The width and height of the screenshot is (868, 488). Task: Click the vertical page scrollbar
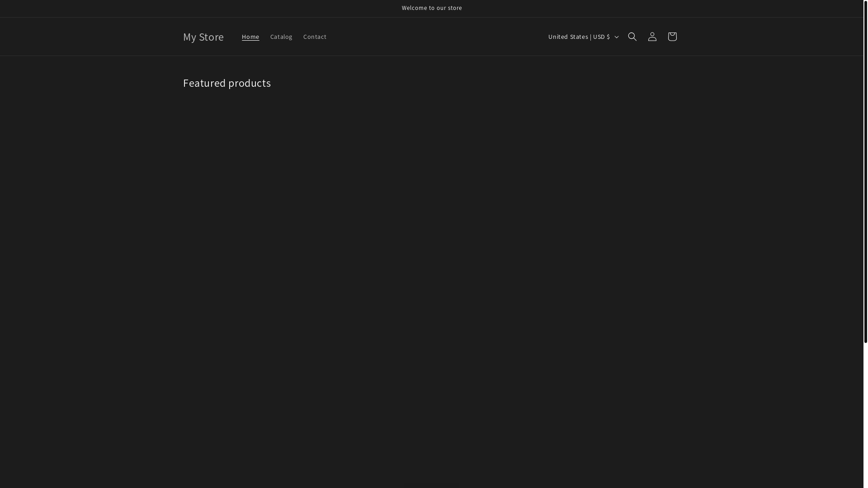pyautogui.click(x=865, y=172)
